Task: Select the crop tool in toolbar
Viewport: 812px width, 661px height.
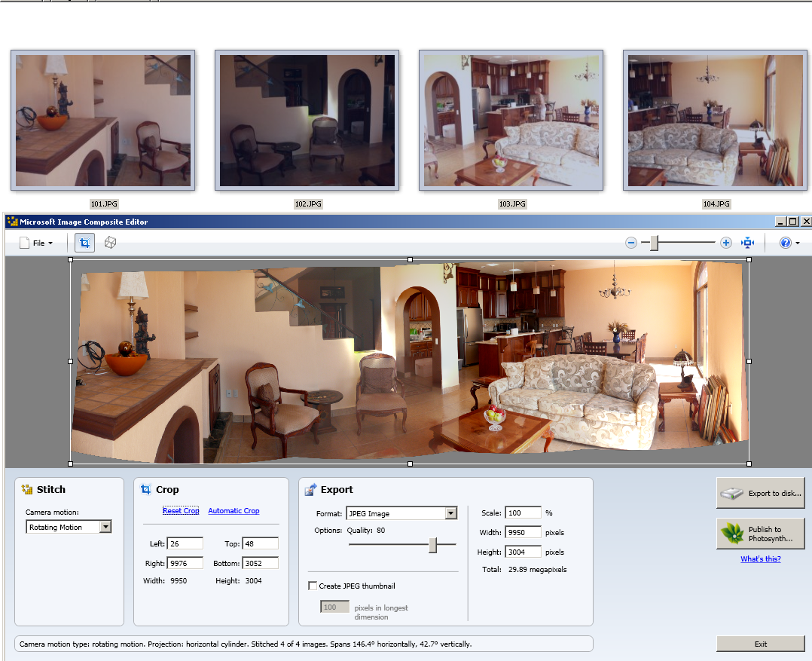Action: coord(84,243)
